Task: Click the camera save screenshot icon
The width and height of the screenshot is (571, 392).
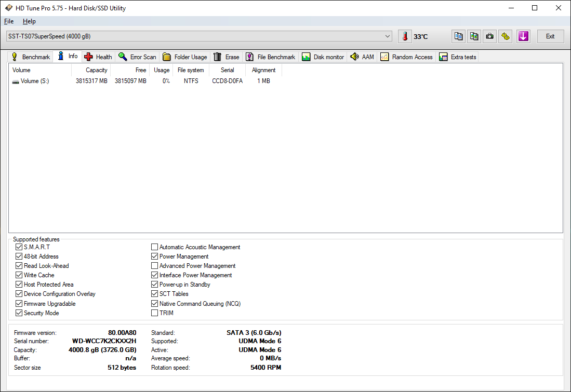Action: pos(490,36)
